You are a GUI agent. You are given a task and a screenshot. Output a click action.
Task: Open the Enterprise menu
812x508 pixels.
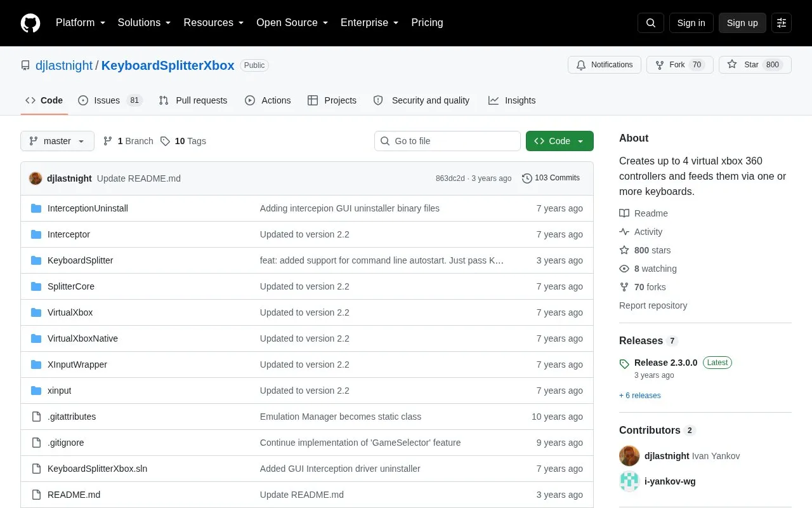click(x=370, y=23)
